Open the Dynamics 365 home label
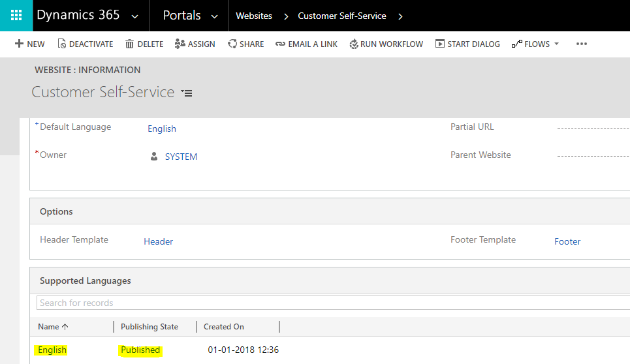 click(x=78, y=15)
